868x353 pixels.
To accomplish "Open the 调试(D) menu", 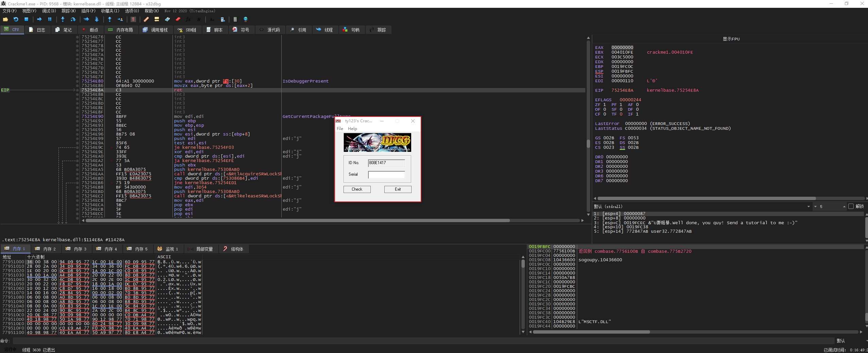I will click(x=49, y=11).
